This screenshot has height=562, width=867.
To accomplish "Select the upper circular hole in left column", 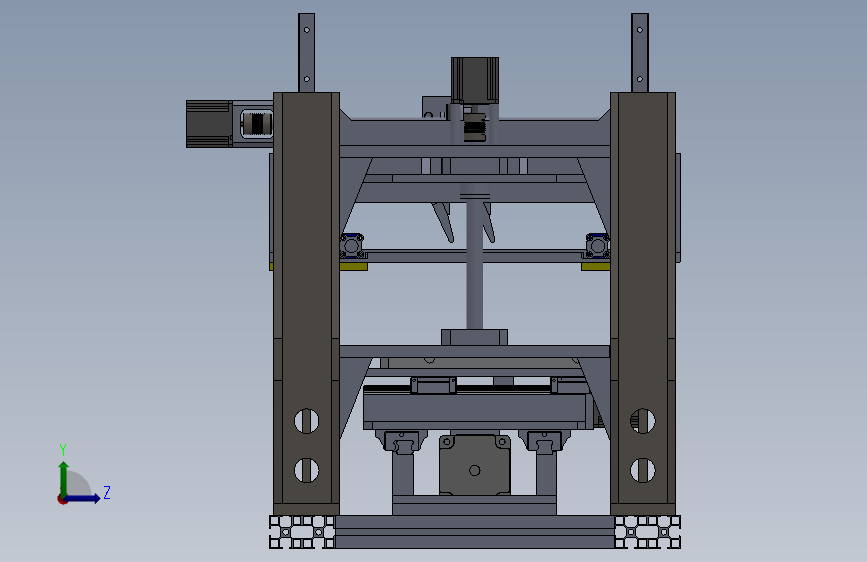I will (306, 422).
